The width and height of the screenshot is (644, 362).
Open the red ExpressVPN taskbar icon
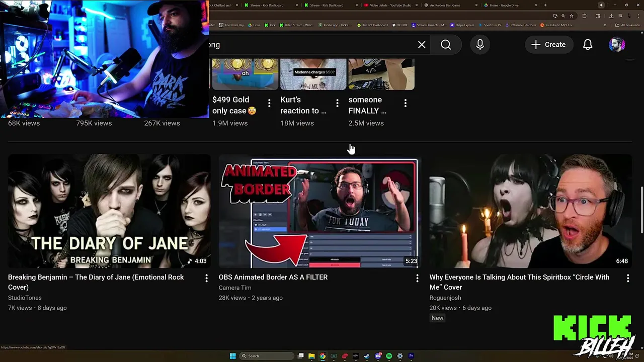[x=345, y=356]
